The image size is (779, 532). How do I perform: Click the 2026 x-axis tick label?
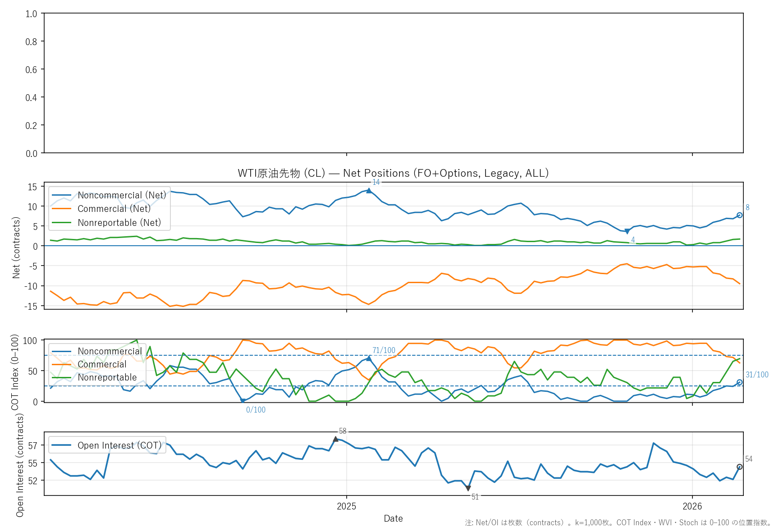(x=692, y=506)
